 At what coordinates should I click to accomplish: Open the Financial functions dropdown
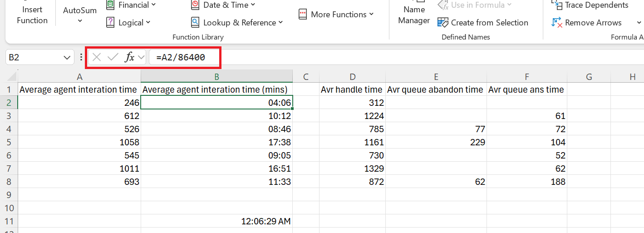point(131,5)
